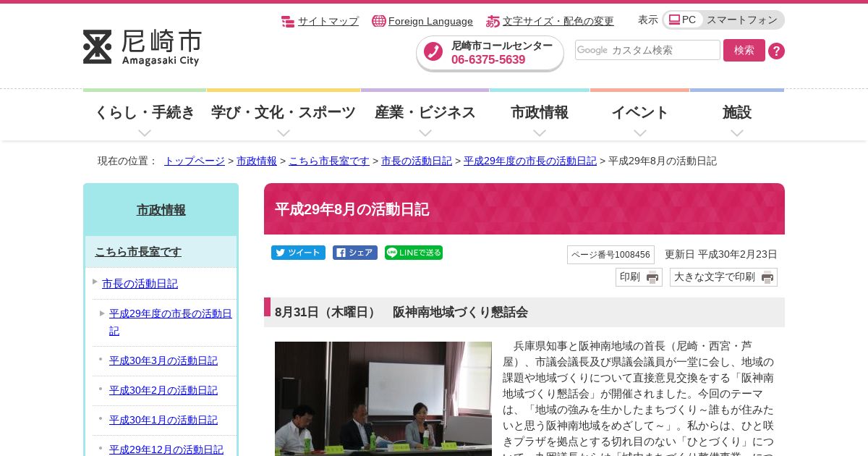Image resolution: width=868 pixels, height=456 pixels.
Task: Click the 市政情報 sidebar heading
Action: pyautogui.click(x=161, y=210)
